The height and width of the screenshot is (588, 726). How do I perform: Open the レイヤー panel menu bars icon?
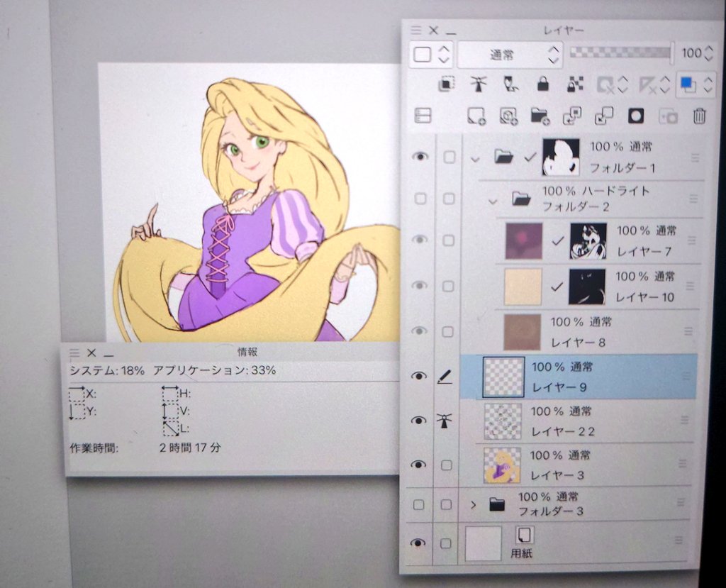(x=415, y=30)
